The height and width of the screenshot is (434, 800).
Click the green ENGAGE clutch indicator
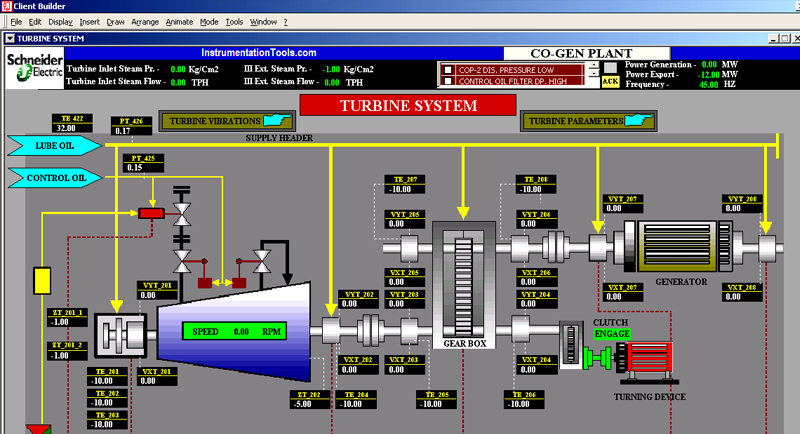coord(611,333)
